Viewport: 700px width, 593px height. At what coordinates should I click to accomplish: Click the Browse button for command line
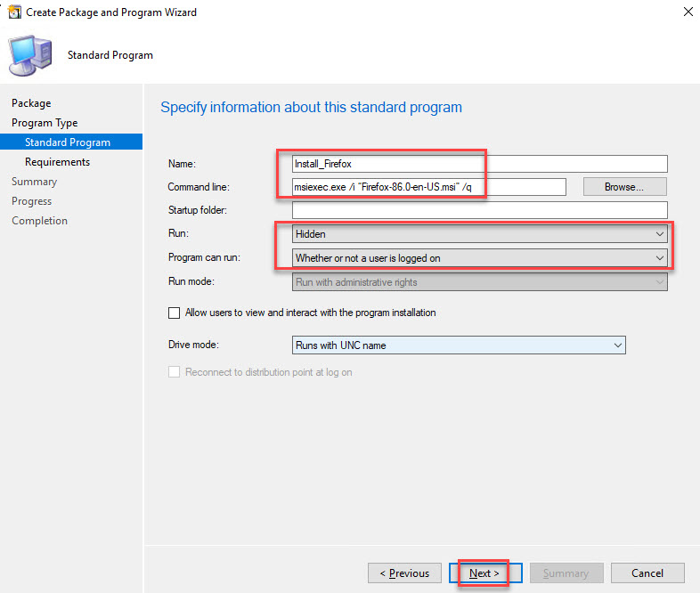(625, 187)
